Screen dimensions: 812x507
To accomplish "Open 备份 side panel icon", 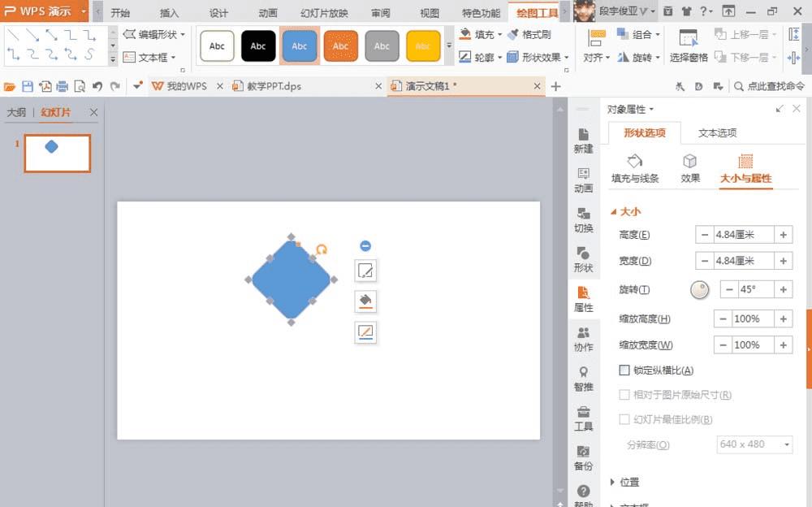I will pos(583,458).
